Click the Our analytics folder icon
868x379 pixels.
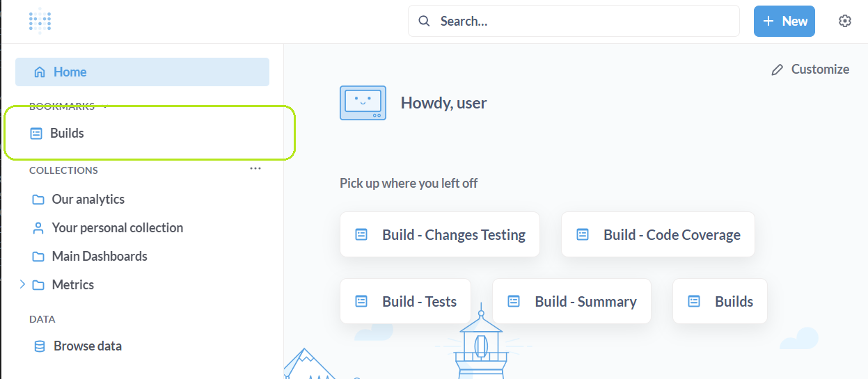(x=38, y=200)
